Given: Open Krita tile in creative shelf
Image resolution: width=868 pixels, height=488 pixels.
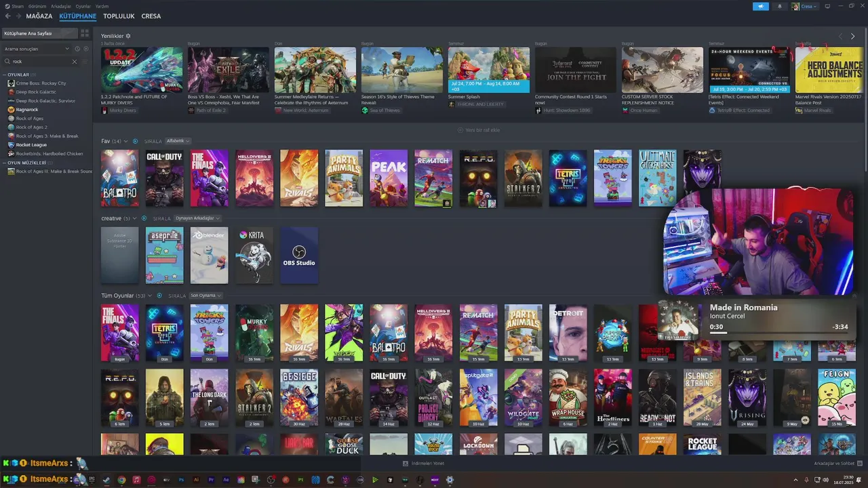Looking at the screenshot, I should (x=254, y=256).
